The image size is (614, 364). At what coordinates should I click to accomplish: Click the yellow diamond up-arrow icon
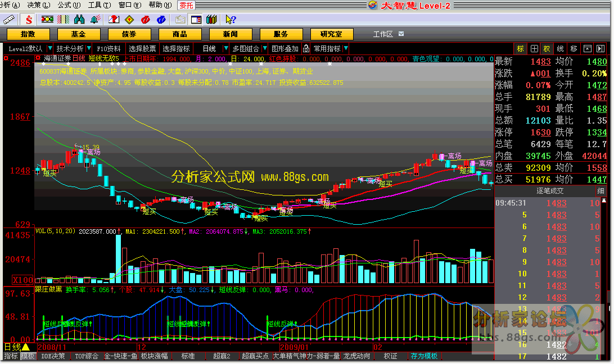(x=130, y=19)
